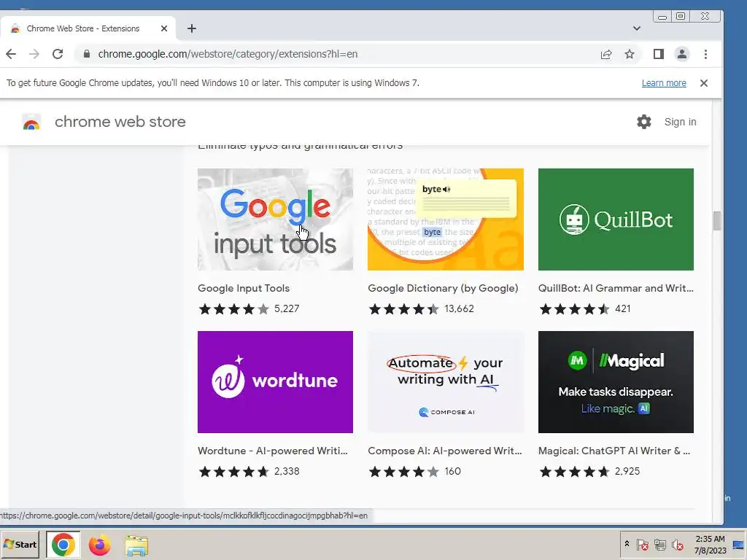
Task: Click the 421 rating count
Action: click(623, 308)
